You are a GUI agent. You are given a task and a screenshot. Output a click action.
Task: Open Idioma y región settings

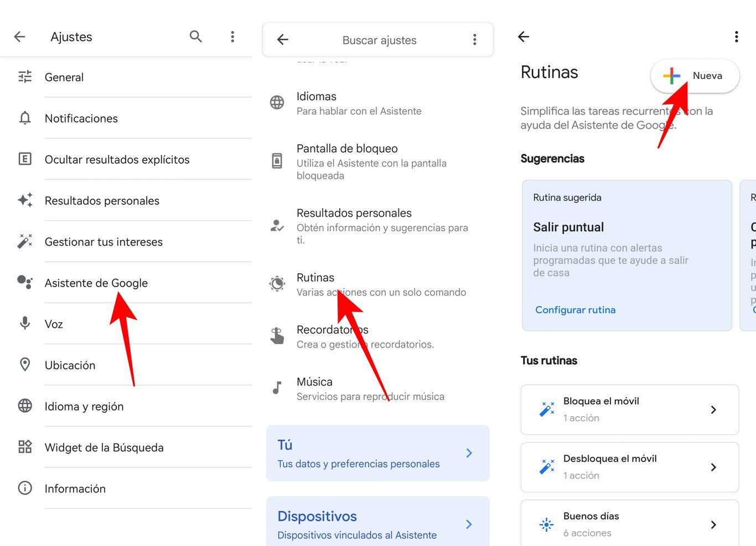coord(126,406)
